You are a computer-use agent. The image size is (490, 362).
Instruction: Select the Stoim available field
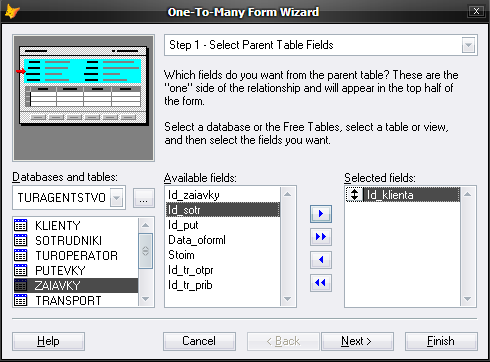(223, 255)
